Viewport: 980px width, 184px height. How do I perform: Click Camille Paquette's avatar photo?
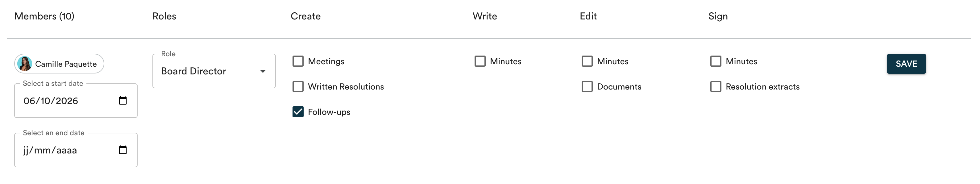25,64
